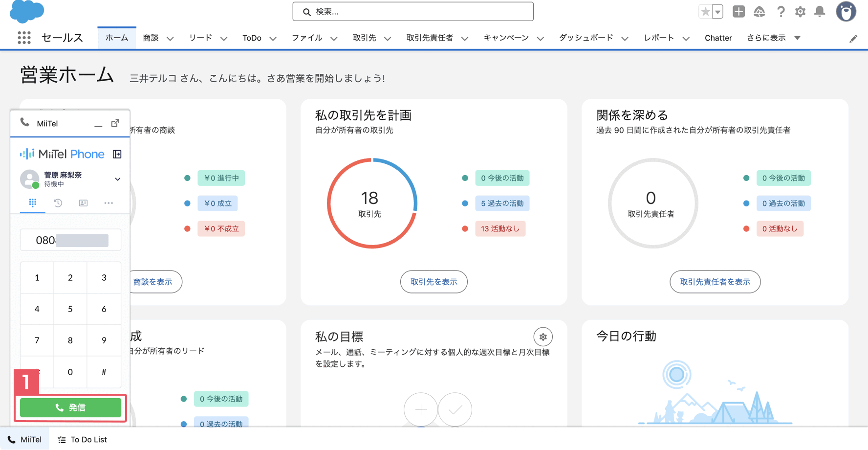Click the checkmark circle in 私の目標
Screen dimensions: 868x450
pos(455,409)
